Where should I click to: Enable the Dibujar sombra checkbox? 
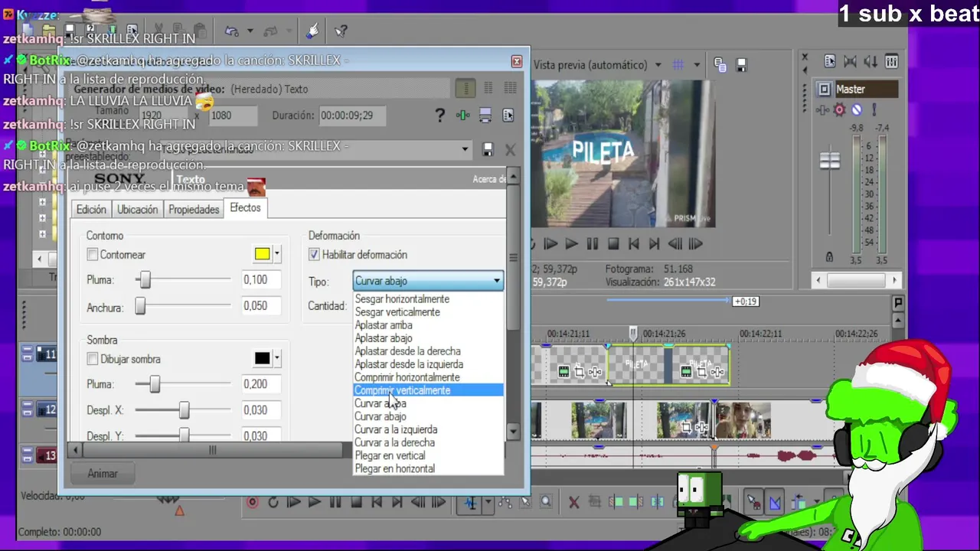point(93,359)
